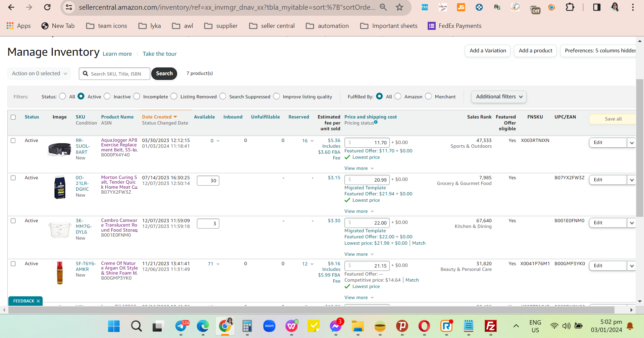Click Add a product button
644x338 pixels.
[535, 51]
